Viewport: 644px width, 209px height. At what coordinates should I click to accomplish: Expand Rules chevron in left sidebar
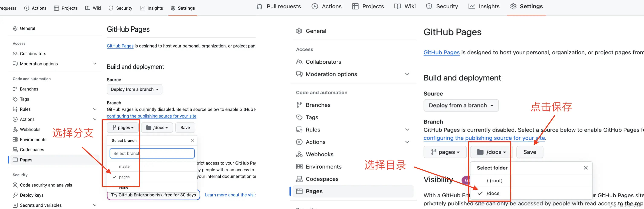click(x=95, y=109)
